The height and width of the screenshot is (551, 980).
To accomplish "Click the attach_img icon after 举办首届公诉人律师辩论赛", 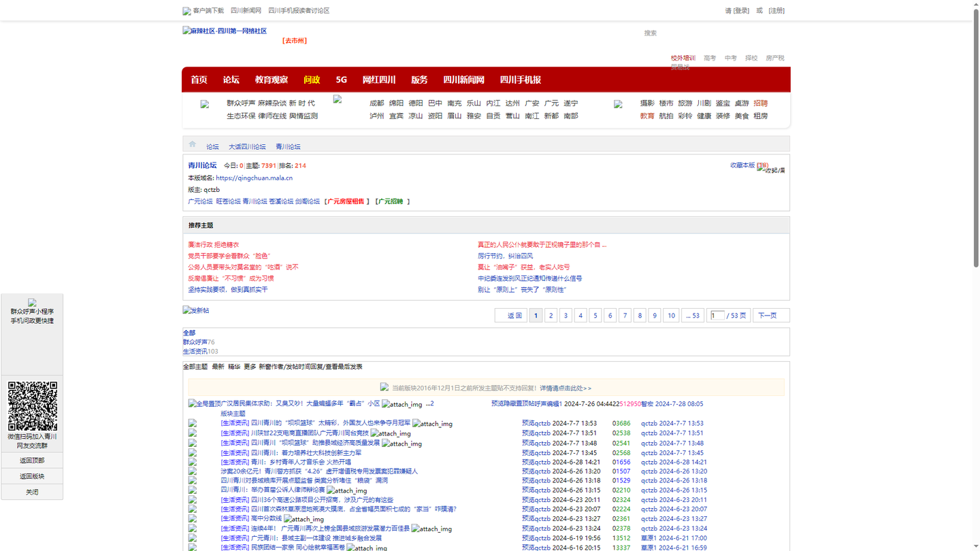I will [347, 490].
